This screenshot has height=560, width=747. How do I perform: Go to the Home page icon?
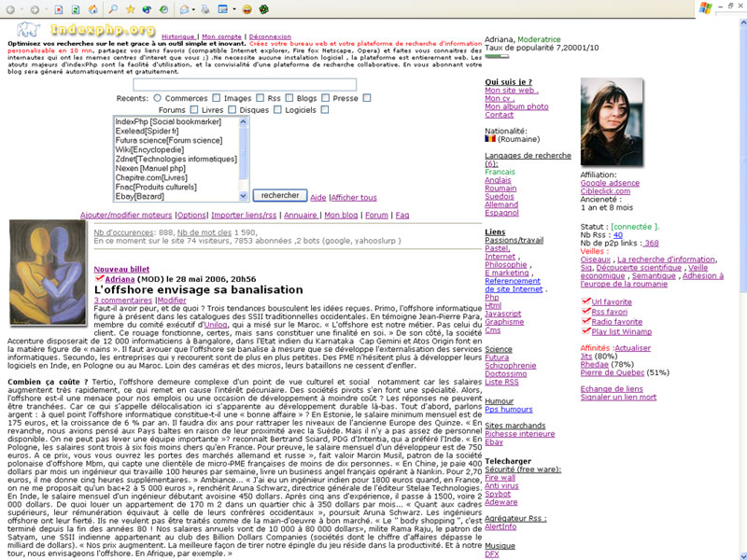[93, 9]
